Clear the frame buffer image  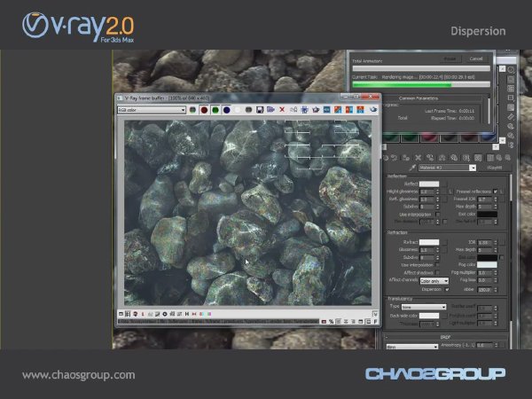282,110
